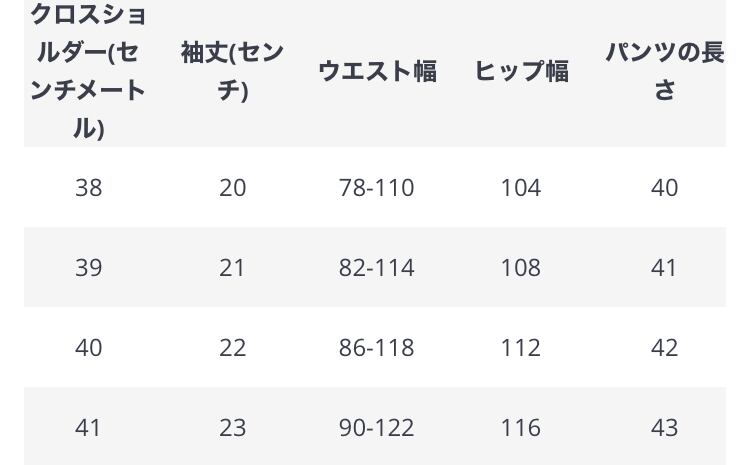
Task: Click cross-shoulder value 38
Action: coord(88,188)
